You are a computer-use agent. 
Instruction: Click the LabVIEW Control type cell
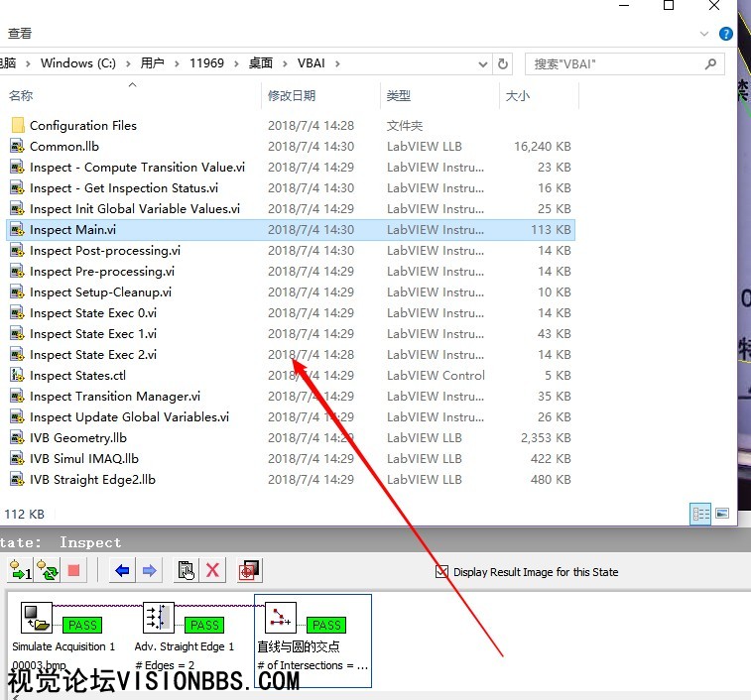click(x=436, y=376)
